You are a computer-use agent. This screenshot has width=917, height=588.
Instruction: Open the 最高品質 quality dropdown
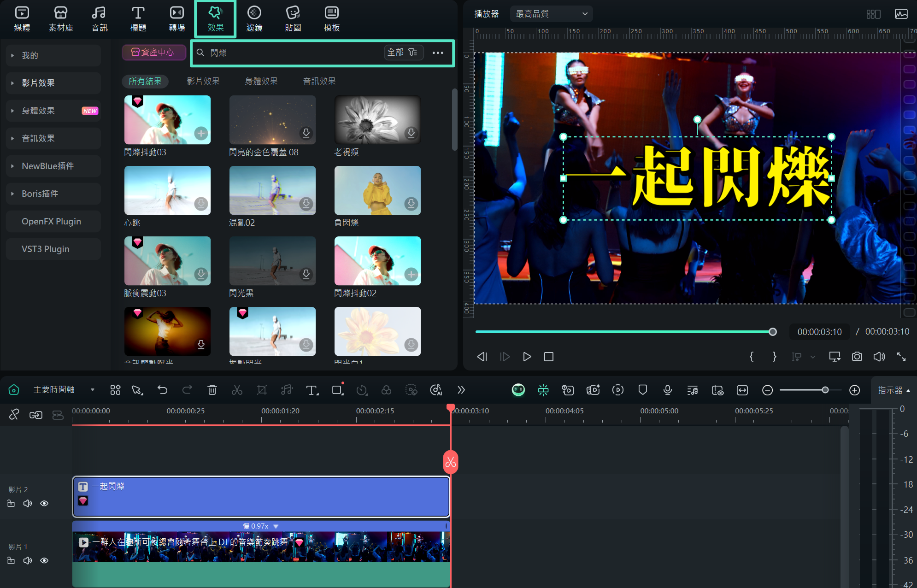pos(551,14)
